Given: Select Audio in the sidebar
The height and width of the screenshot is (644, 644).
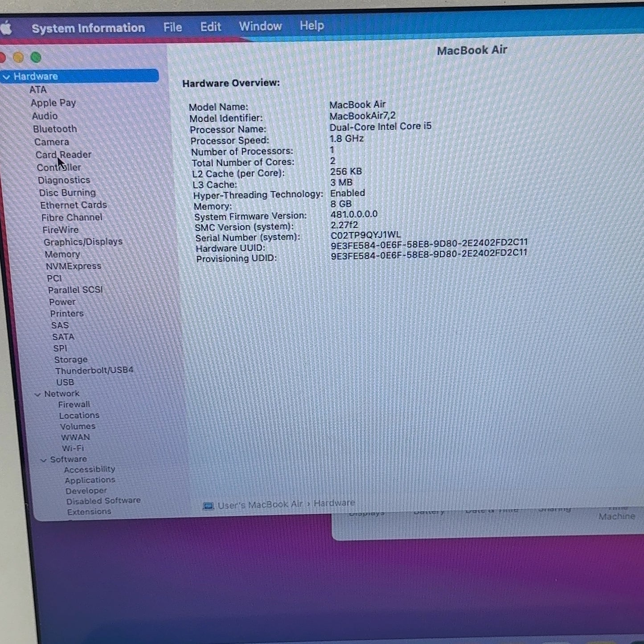Looking at the screenshot, I should tap(45, 116).
